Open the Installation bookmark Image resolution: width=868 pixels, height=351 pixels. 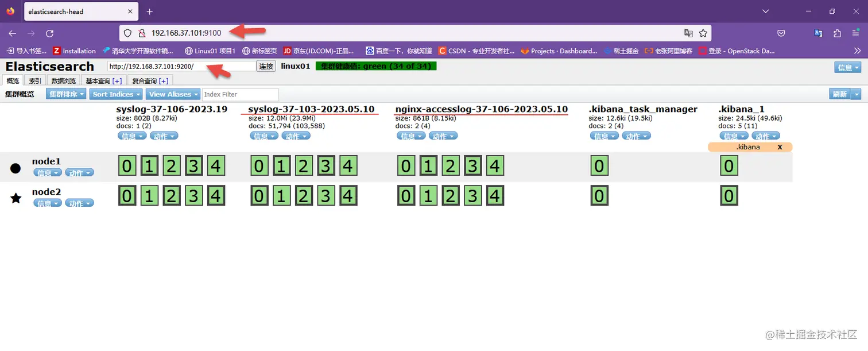(x=74, y=51)
